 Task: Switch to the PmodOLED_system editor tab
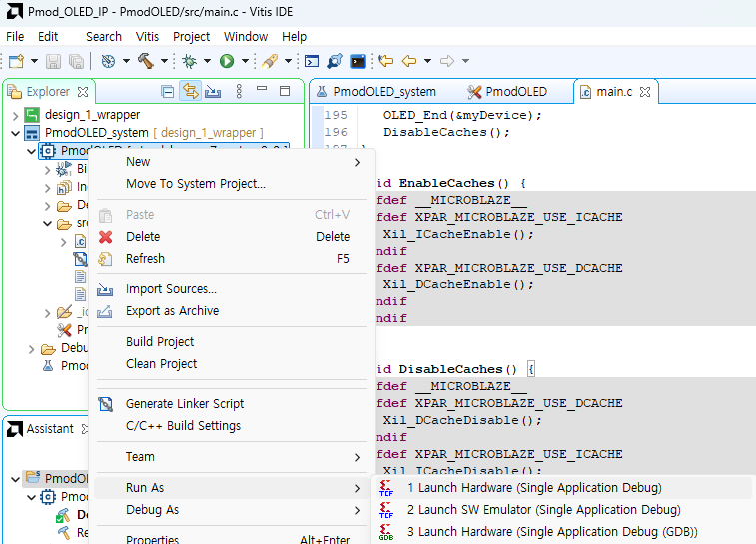(x=377, y=92)
